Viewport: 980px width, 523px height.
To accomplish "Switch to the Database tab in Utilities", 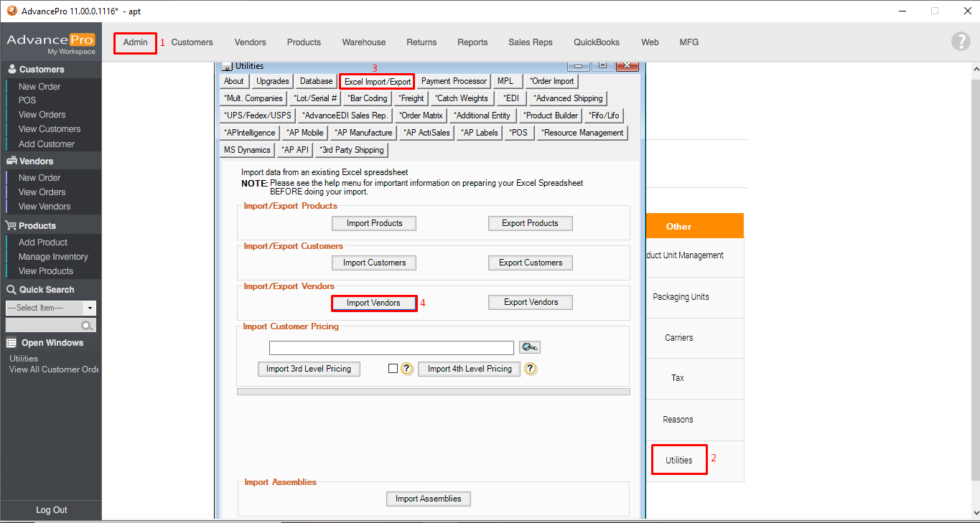I will click(317, 81).
